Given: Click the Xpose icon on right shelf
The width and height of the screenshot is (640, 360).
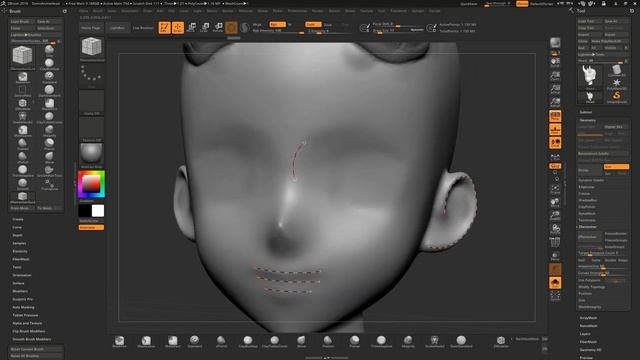Looking at the screenshot, I should pyautogui.click(x=555, y=296).
